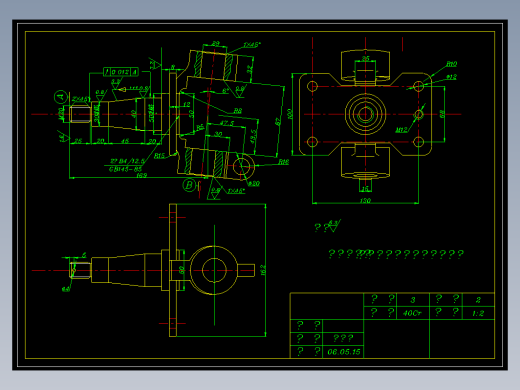
Task: Select the R15 radius label
Action: coord(159,156)
